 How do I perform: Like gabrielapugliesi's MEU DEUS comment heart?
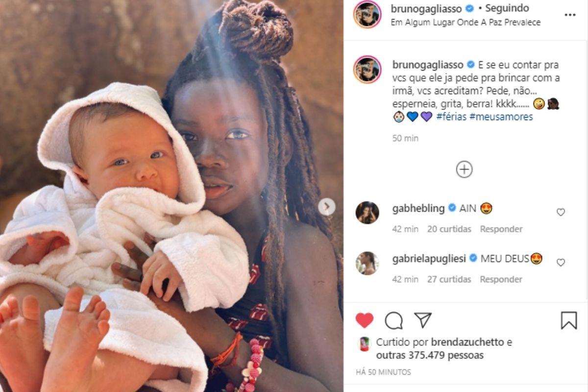561,263
